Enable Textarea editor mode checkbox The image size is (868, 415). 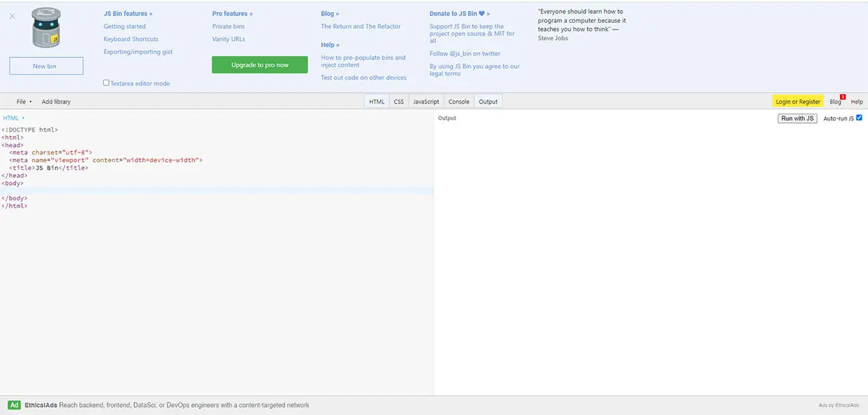click(106, 83)
